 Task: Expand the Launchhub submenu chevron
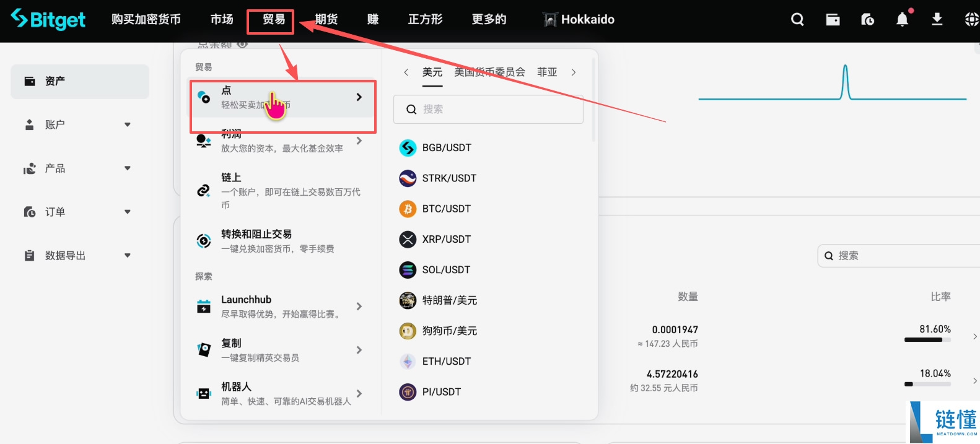point(359,307)
